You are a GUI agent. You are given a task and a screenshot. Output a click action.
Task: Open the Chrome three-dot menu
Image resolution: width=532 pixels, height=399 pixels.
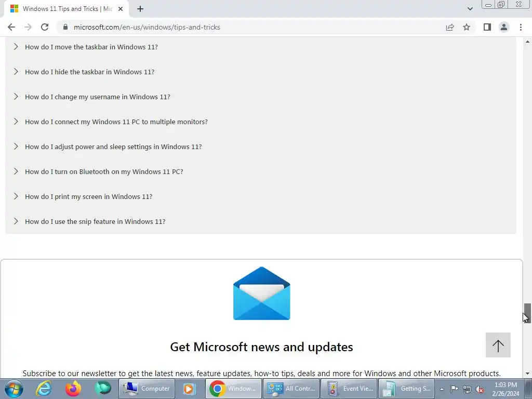pyautogui.click(x=521, y=27)
